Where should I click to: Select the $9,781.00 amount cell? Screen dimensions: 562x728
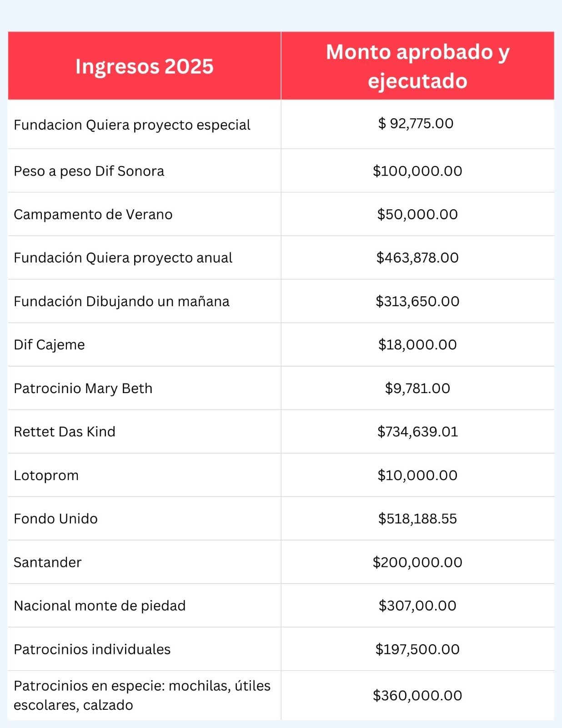tap(417, 388)
